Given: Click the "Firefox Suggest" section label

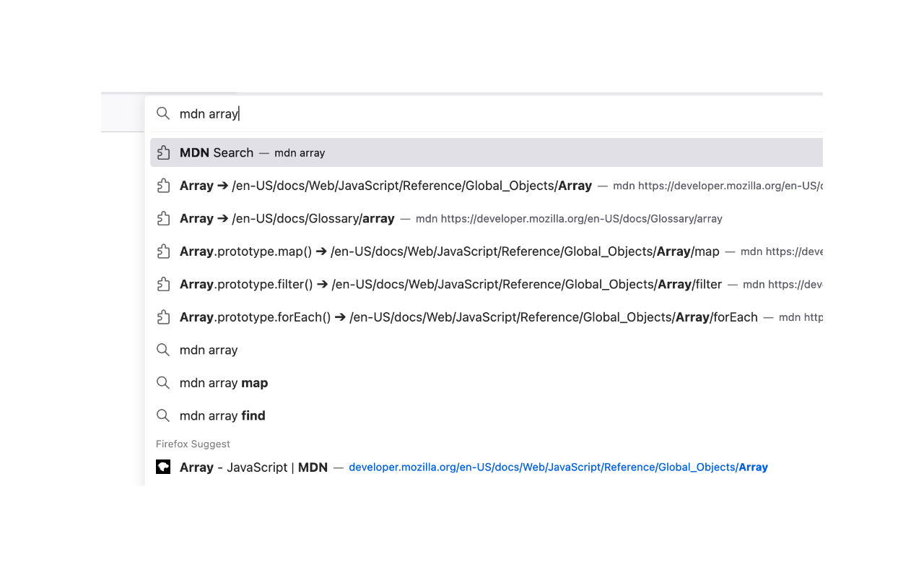Looking at the screenshot, I should 193,444.
